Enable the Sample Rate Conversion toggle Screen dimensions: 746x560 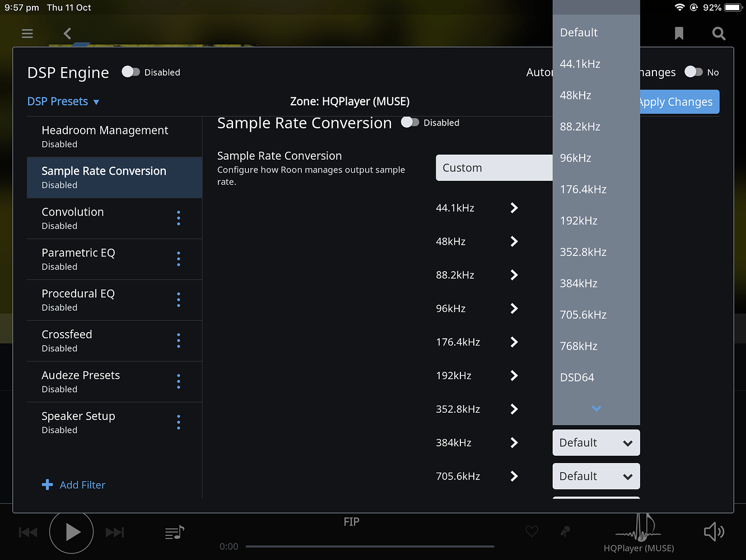[x=411, y=122]
